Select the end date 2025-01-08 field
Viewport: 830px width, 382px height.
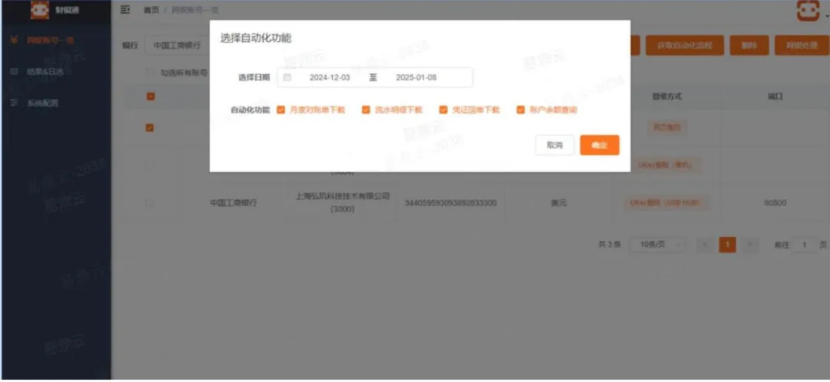tap(416, 78)
